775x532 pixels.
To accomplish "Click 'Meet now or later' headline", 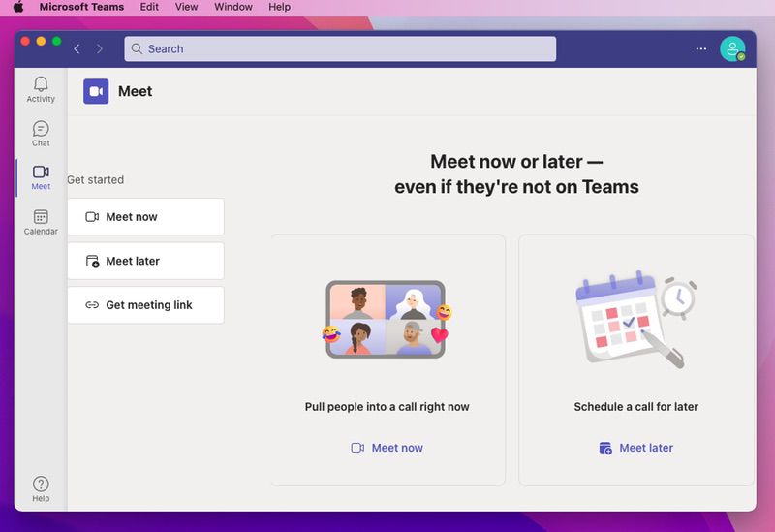I will 516,174.
